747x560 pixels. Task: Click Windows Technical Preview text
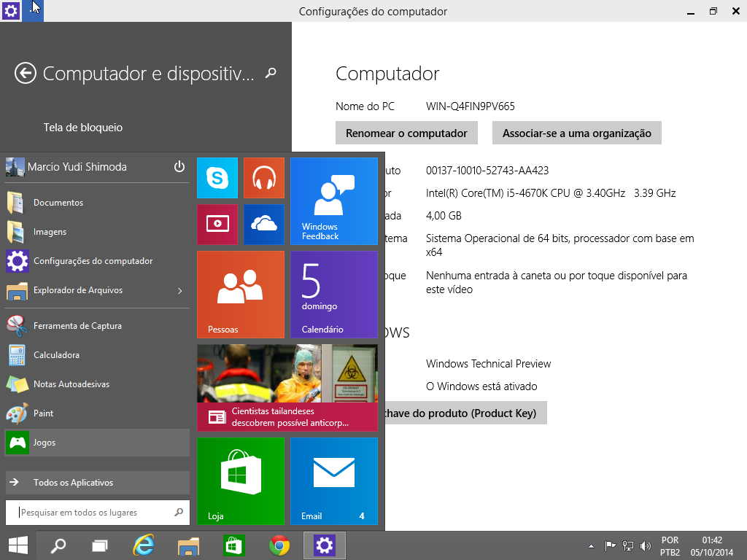coord(488,364)
